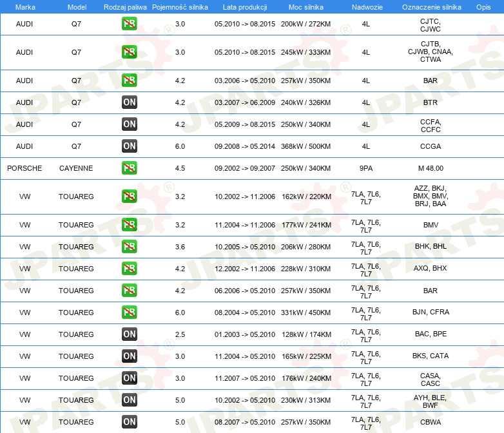Click engine codes AYH, BLE, BWF
The height and width of the screenshot is (433, 504).
pos(430,401)
